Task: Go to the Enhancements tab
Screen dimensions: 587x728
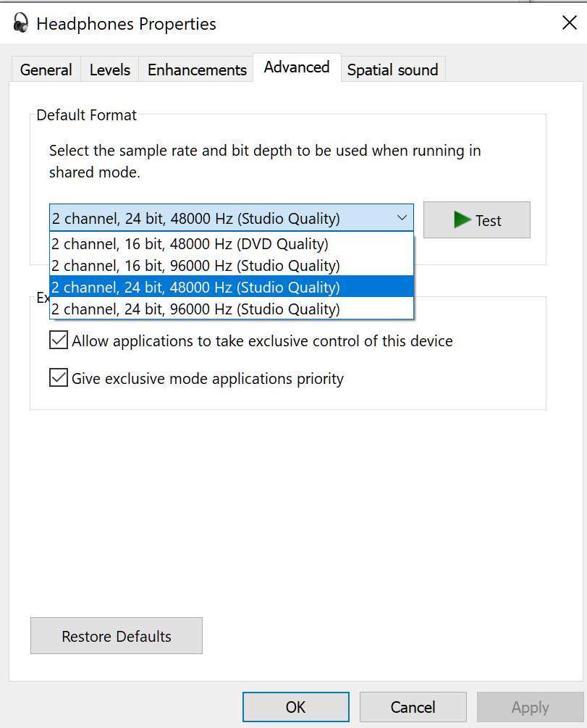Action: (x=197, y=70)
